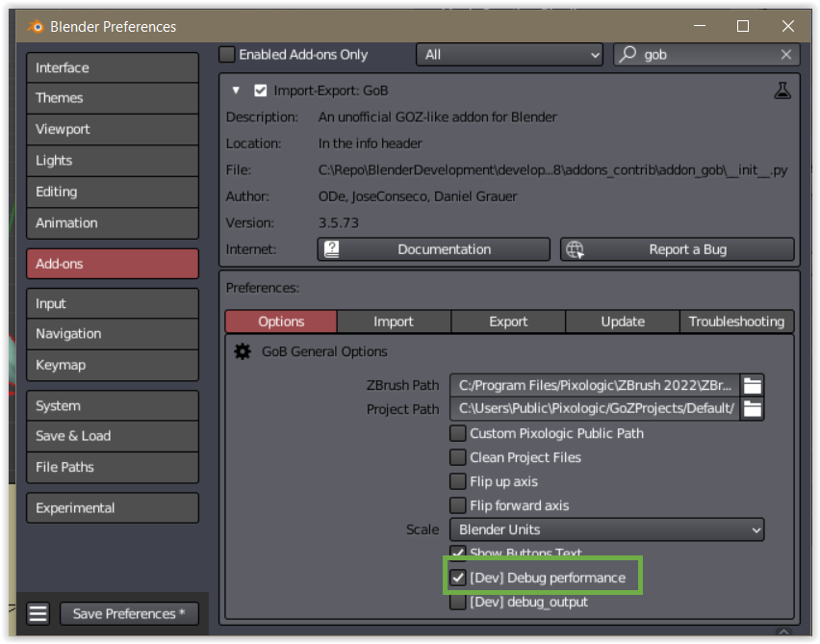Click the add-on file path text

pos(552,170)
